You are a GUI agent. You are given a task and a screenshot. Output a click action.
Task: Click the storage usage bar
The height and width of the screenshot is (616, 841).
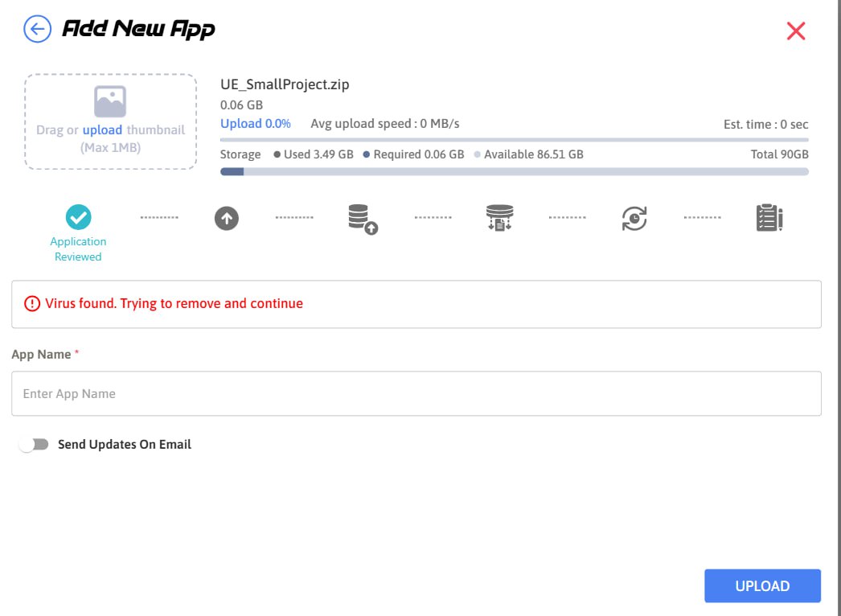click(514, 171)
